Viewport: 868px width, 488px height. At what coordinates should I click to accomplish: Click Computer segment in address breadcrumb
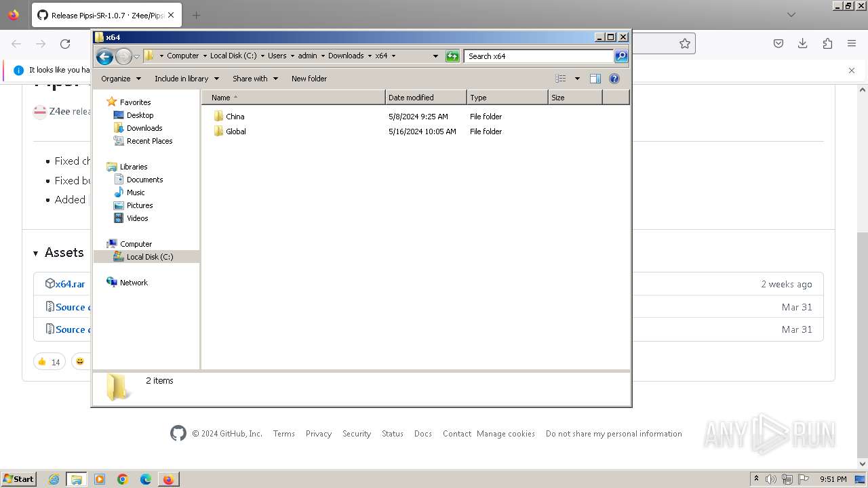(183, 56)
